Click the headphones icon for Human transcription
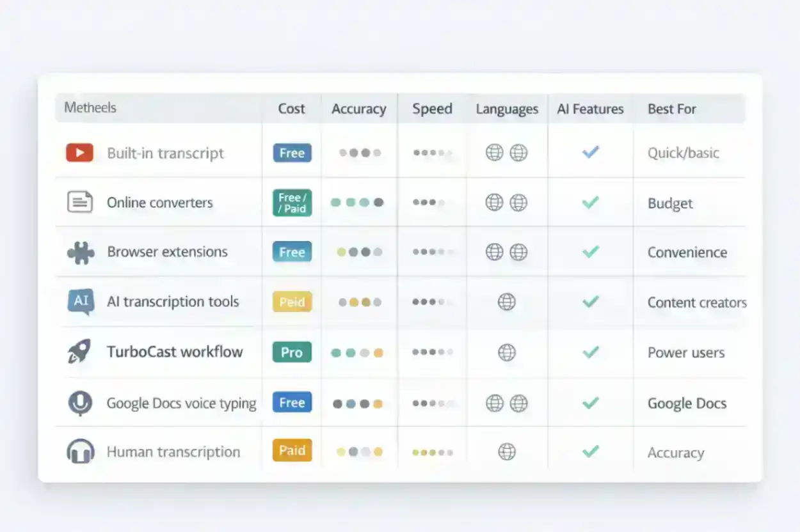This screenshot has height=532, width=800. [80, 451]
